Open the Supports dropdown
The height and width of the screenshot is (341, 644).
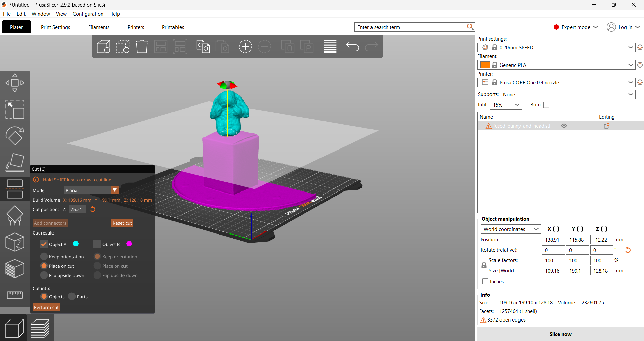(x=567, y=94)
